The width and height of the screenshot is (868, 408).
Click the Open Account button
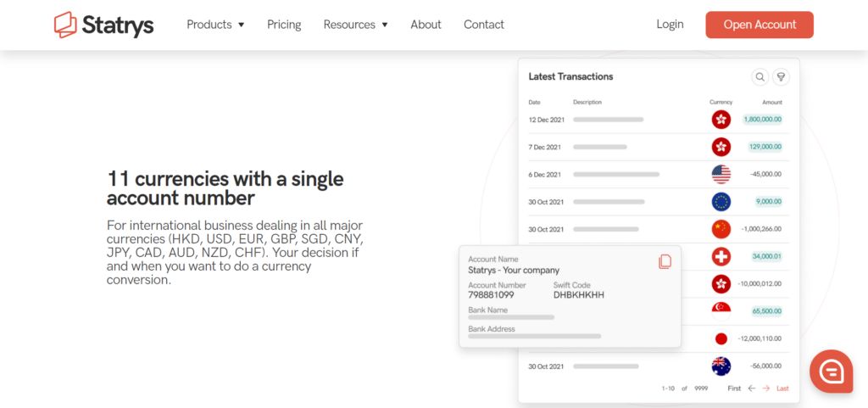tap(759, 25)
